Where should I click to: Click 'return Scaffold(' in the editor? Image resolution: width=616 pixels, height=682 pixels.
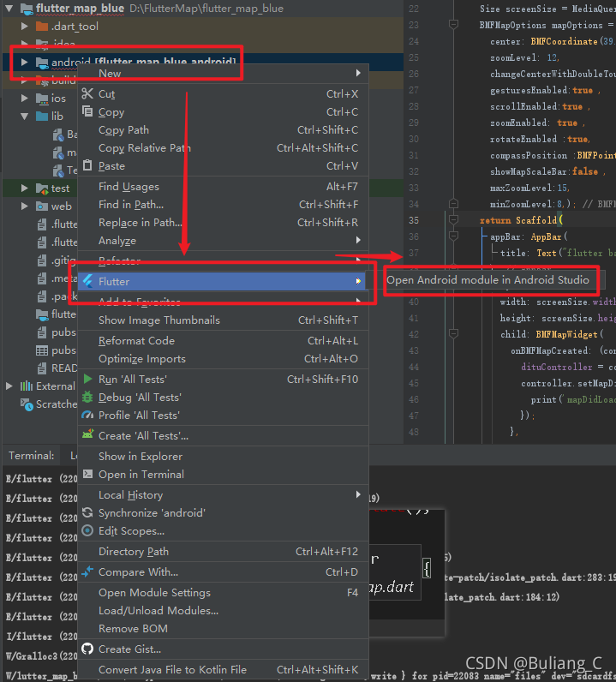(x=521, y=220)
